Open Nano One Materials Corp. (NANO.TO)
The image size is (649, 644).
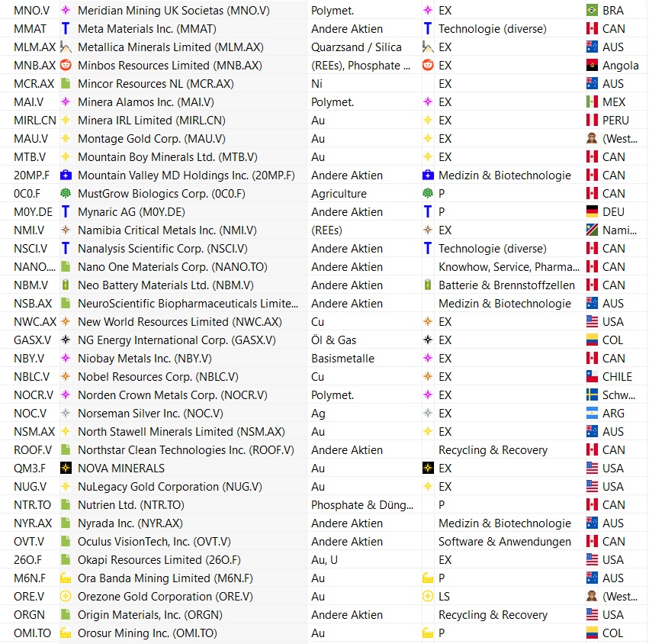[172, 267]
